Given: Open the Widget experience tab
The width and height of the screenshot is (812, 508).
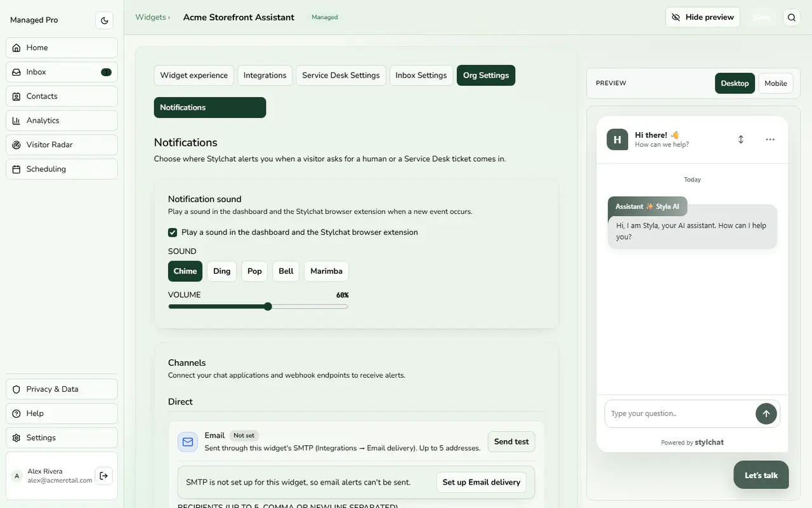Looking at the screenshot, I should coord(194,75).
